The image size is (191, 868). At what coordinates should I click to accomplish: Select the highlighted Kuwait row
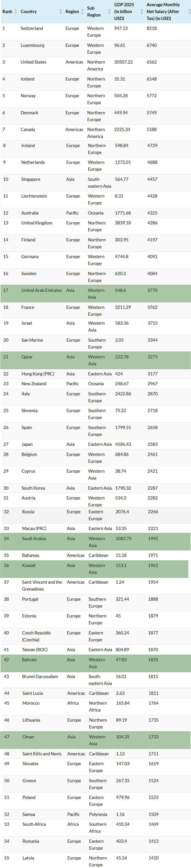[x=94, y=569]
